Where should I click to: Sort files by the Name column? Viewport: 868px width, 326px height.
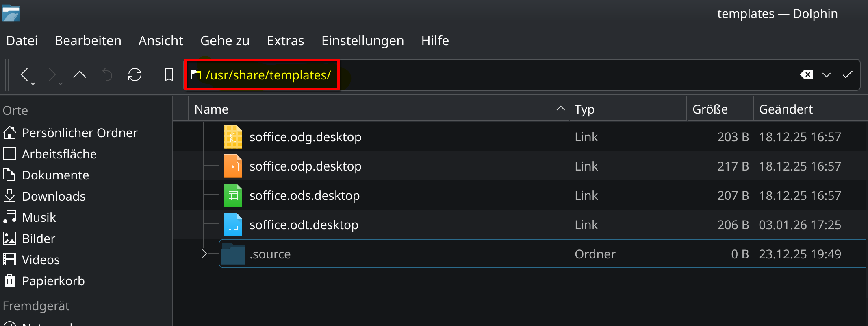tap(211, 109)
